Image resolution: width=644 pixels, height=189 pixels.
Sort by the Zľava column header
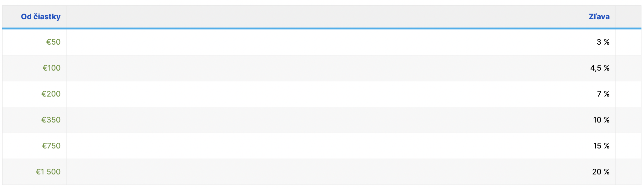599,16
